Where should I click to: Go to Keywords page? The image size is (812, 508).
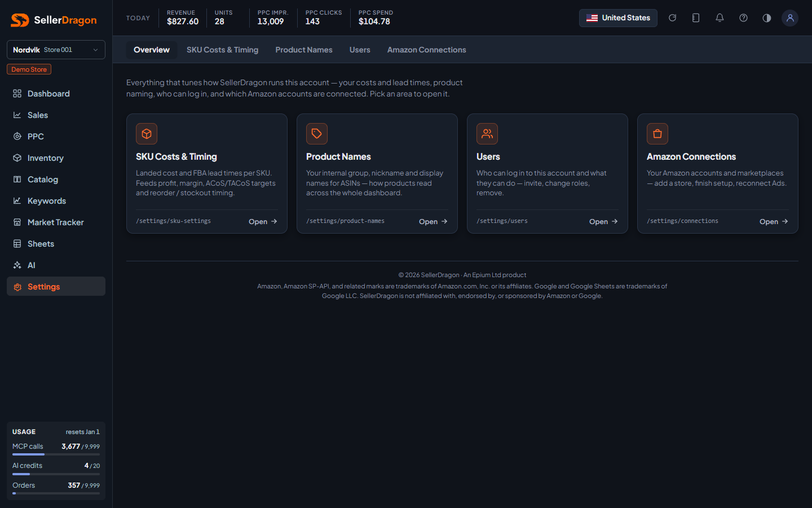pos(56,201)
